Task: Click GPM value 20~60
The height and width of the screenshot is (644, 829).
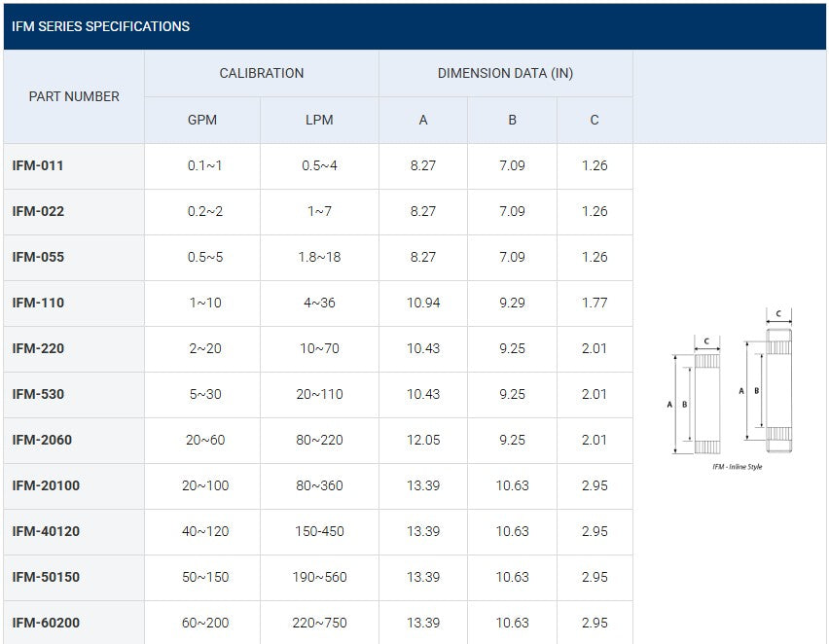Action: click(205, 440)
